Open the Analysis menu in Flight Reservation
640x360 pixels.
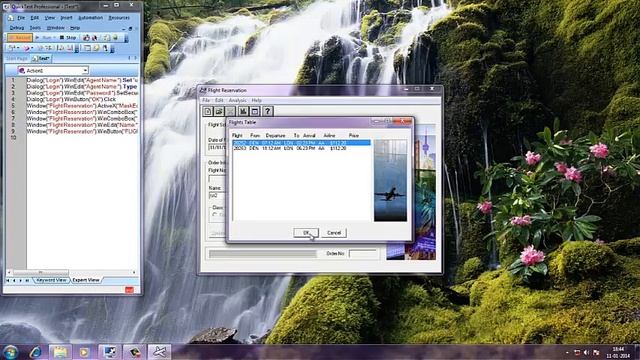click(238, 100)
